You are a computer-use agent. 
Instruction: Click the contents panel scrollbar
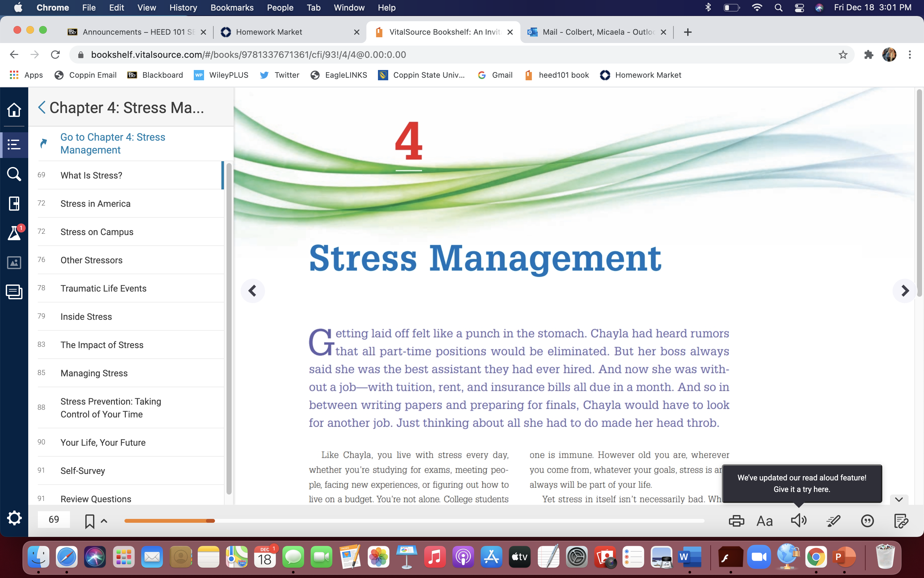point(229,329)
